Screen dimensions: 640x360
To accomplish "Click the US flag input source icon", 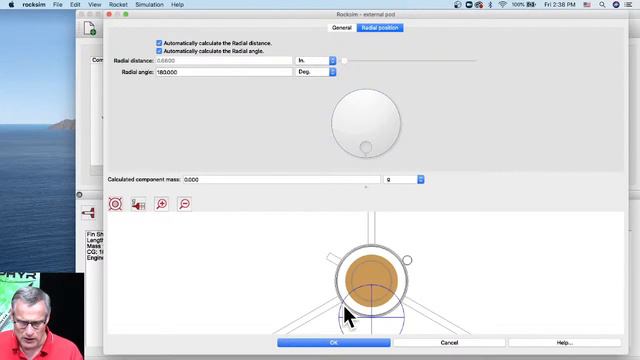I will 587,4.
